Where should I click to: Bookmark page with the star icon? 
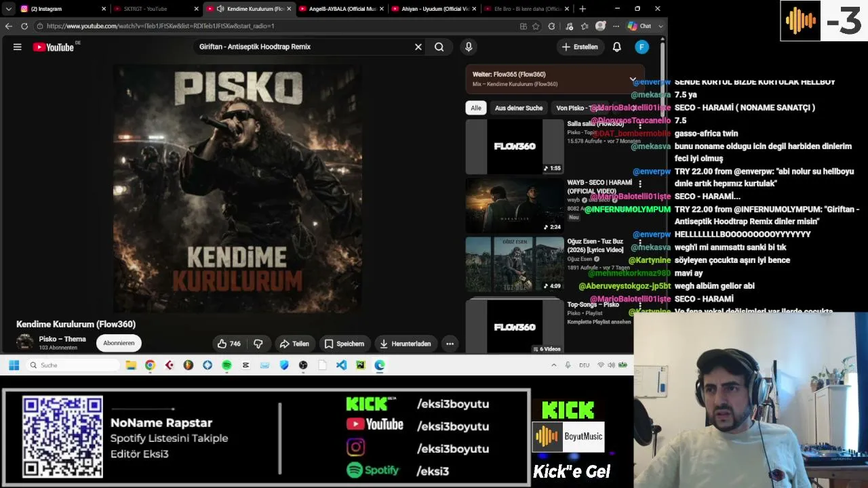[536, 26]
